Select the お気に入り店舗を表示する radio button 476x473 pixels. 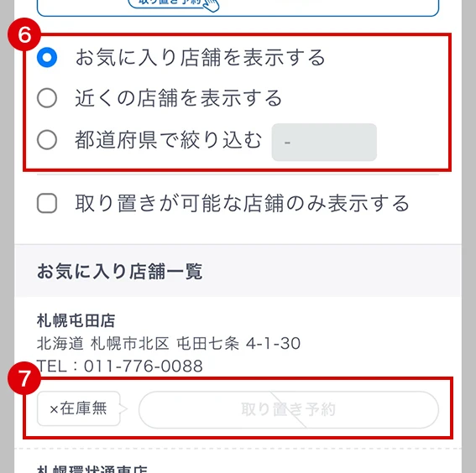pos(47,57)
